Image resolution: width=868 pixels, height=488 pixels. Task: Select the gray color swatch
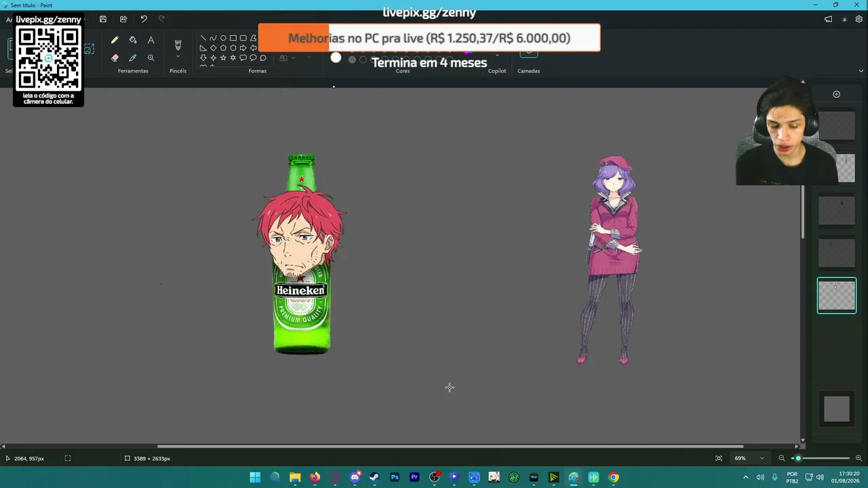click(352, 60)
